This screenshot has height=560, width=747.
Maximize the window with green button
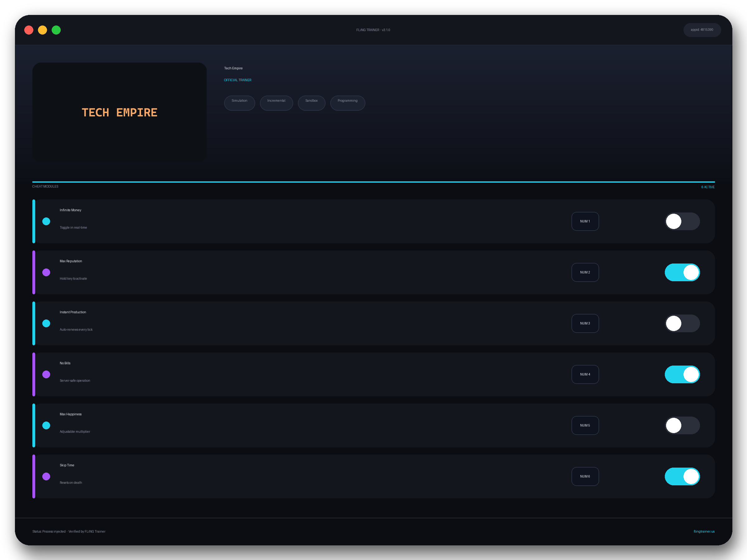56,30
